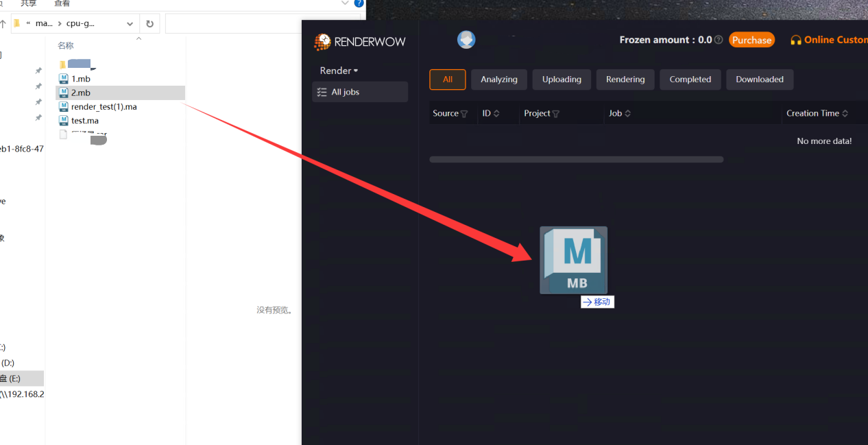Click the orange Purchase button
The width and height of the screenshot is (868, 445).
[x=751, y=40]
